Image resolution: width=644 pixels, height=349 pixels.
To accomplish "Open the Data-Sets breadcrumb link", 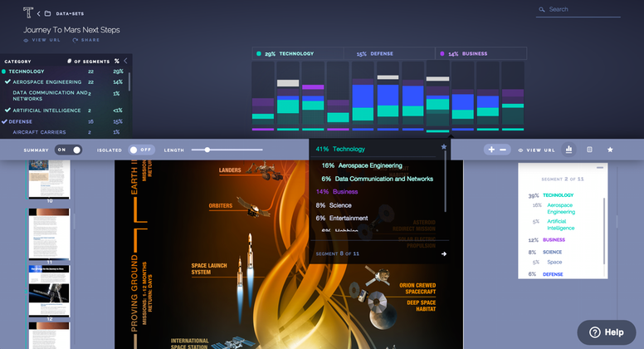I will pos(70,13).
